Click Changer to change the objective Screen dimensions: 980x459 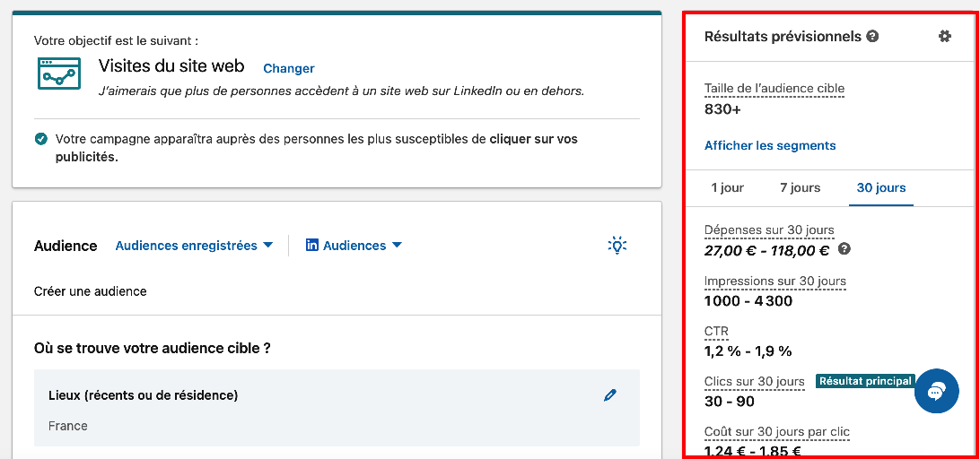(288, 68)
